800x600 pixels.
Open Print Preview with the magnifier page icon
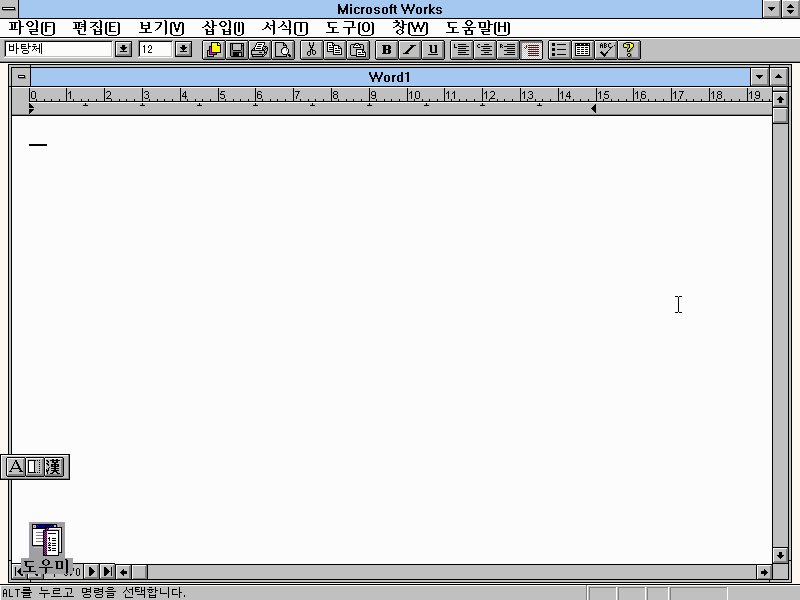tap(283, 49)
